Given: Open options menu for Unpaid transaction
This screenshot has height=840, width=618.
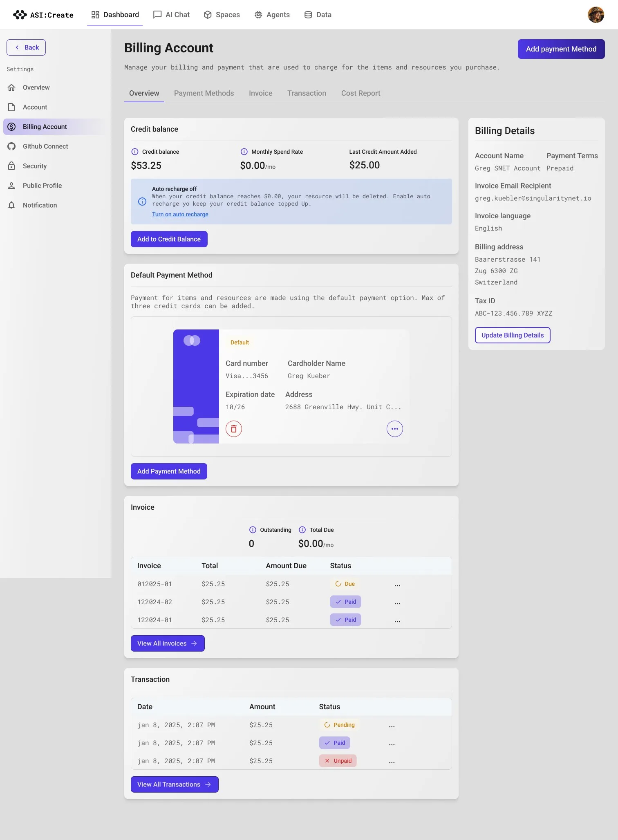Looking at the screenshot, I should pos(392,762).
